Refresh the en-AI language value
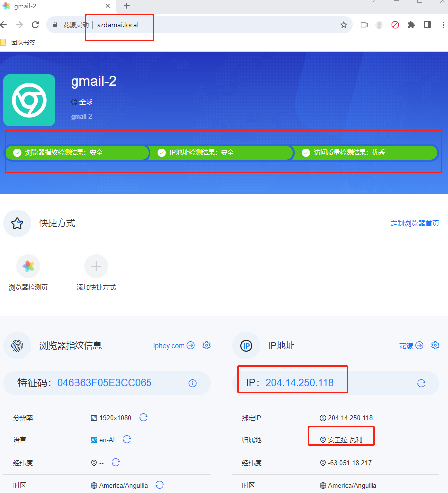 (127, 439)
